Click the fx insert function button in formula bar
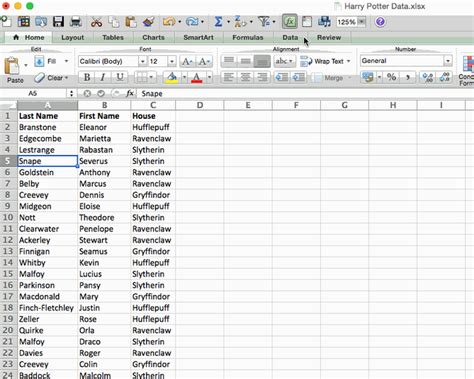Screen dimensions: 474x379 pyautogui.click(x=130, y=94)
